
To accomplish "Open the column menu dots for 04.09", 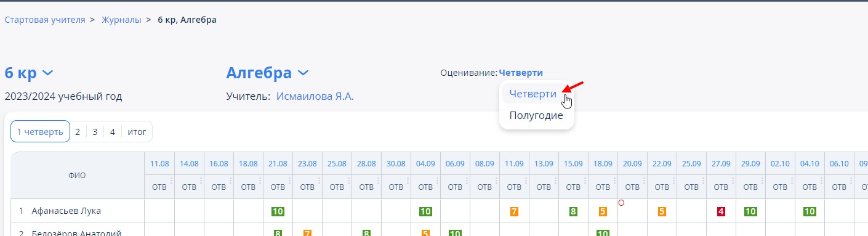I will click(438, 180).
